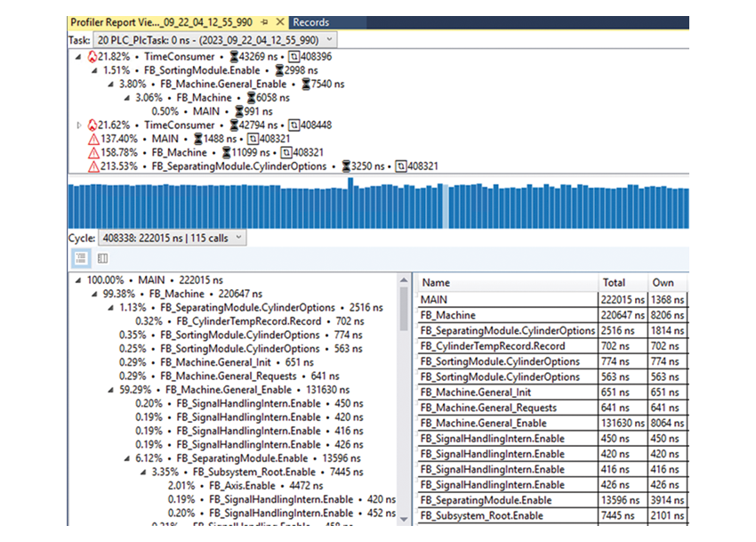Viewport: 756px width, 542px height.
Task: Select the MAIN row in the table
Action: point(552,300)
